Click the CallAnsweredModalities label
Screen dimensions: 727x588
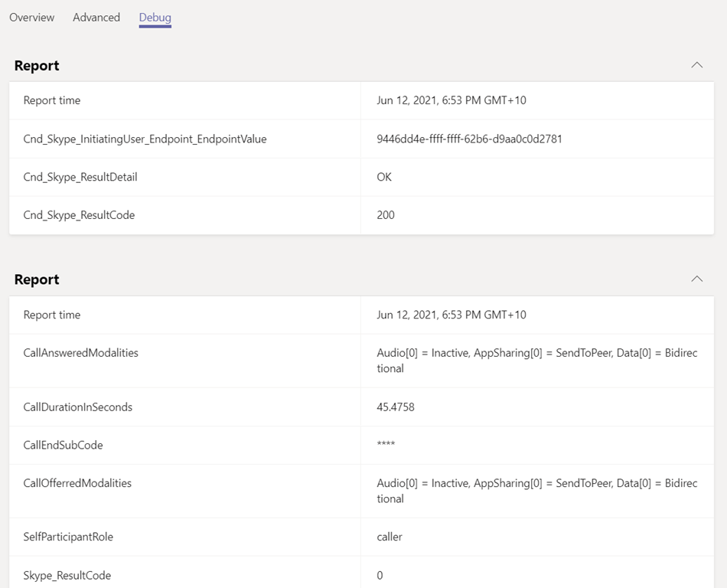tap(80, 353)
